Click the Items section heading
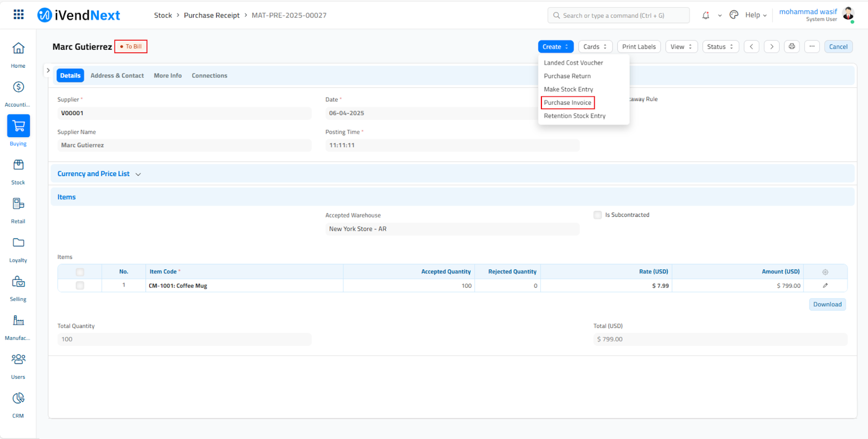 (x=67, y=197)
